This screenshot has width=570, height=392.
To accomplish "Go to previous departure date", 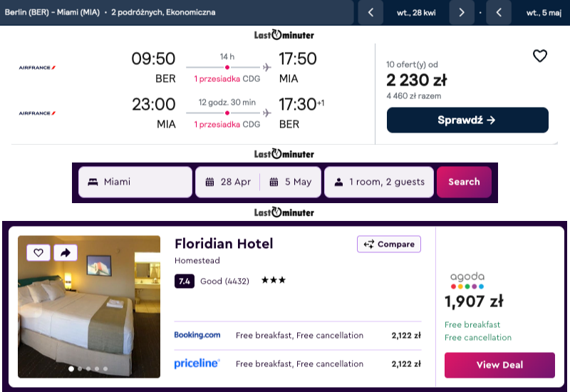I will [370, 13].
